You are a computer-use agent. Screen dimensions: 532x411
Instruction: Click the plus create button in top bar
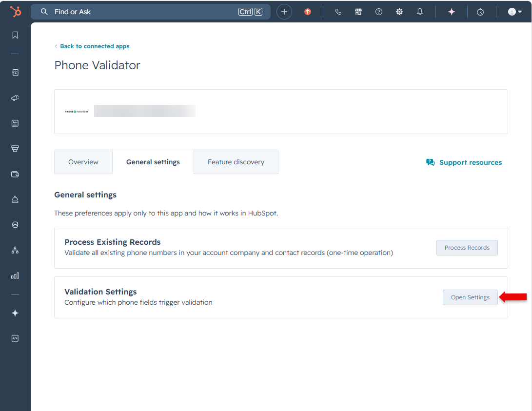[x=284, y=12]
